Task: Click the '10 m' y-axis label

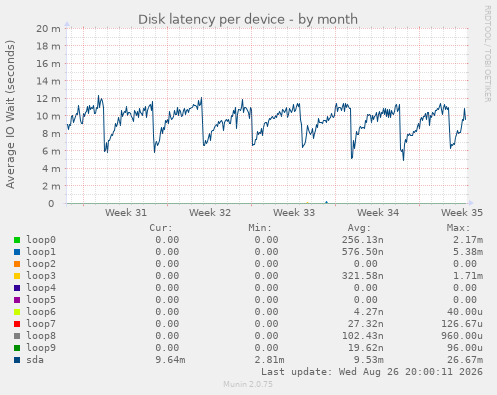Action: (x=49, y=116)
